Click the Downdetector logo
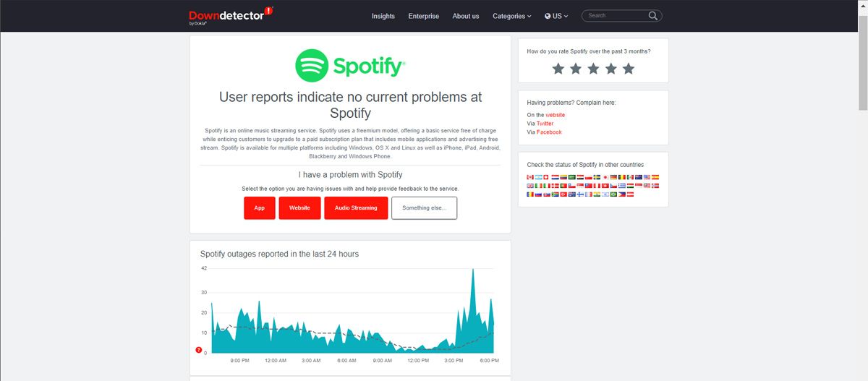 [230, 16]
